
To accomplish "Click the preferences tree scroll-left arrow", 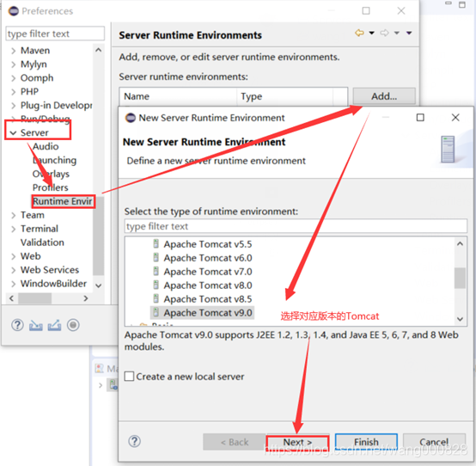I will pos(11,298).
